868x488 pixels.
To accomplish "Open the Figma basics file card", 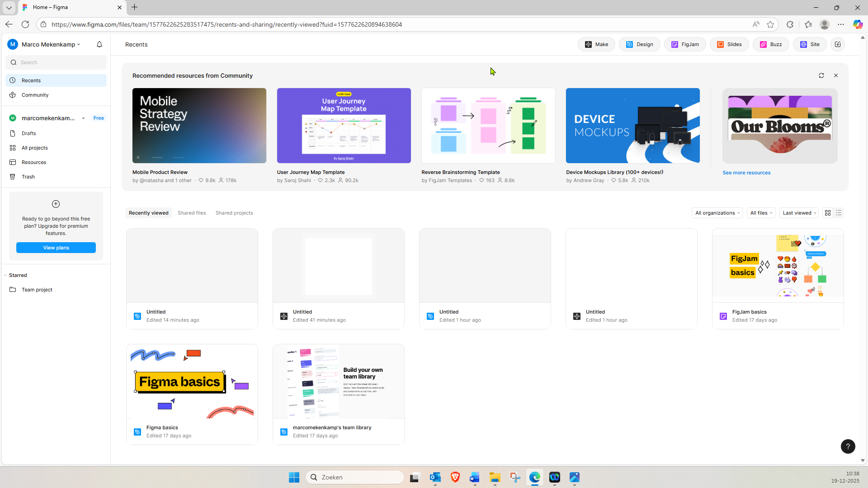I will [x=192, y=394].
